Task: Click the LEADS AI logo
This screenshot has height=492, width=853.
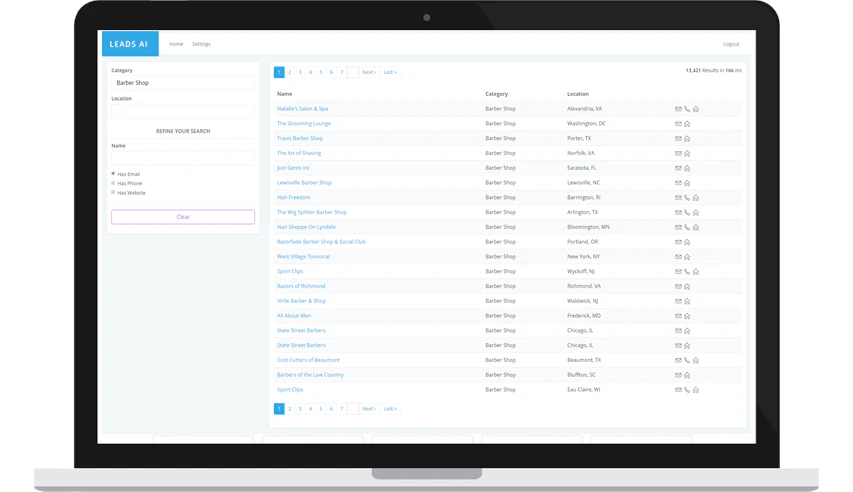Action: (x=130, y=44)
